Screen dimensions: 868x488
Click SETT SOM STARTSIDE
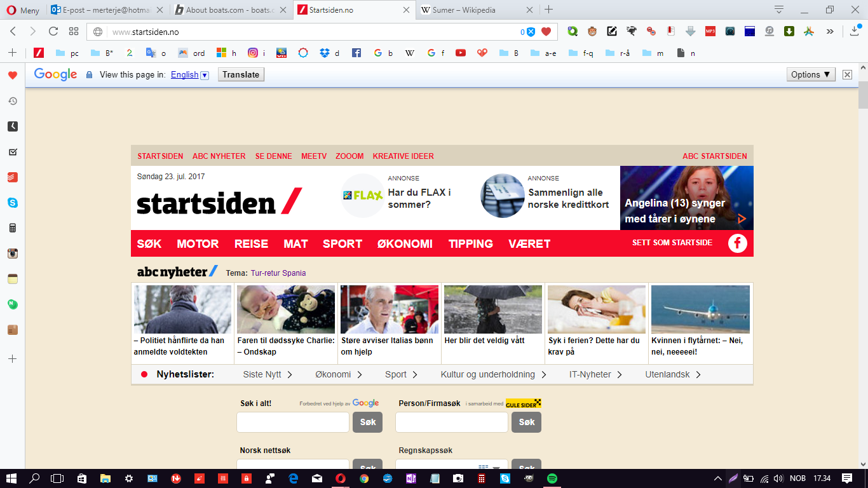pyautogui.click(x=672, y=243)
